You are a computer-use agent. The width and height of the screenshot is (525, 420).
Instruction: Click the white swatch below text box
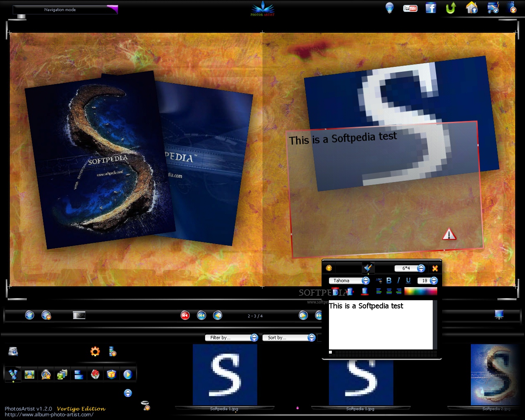coord(331,352)
